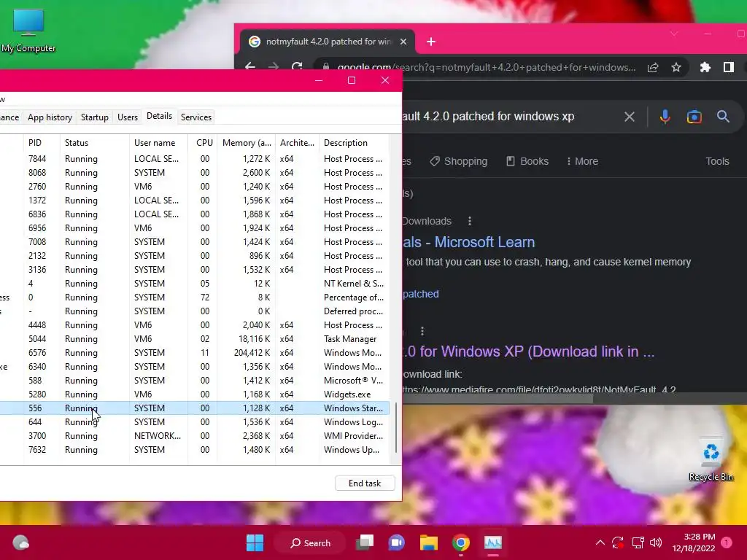Open Task View on taskbar
This screenshot has width=747, height=560.
365,542
